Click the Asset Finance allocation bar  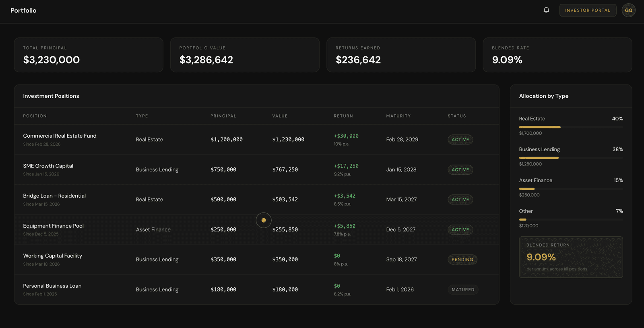click(x=571, y=189)
